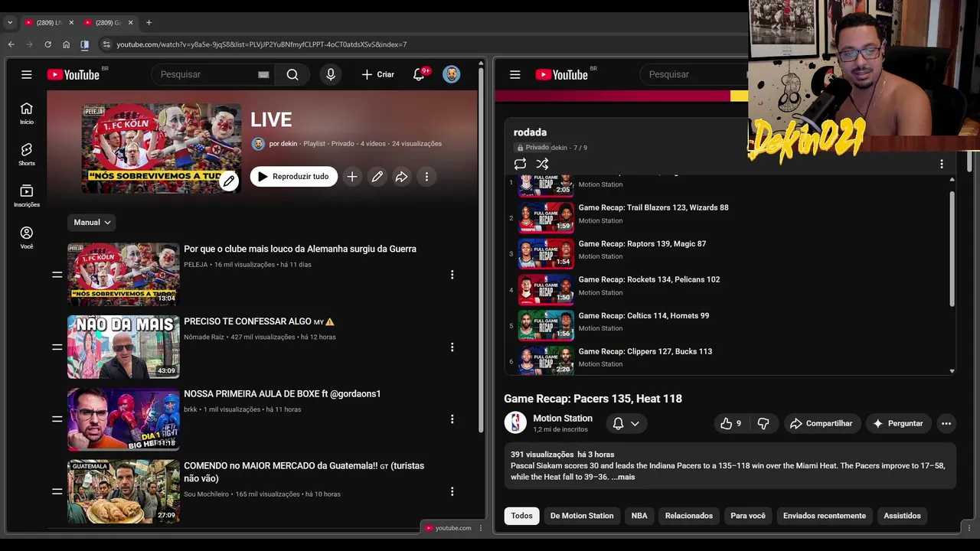Click Criar button
Image resolution: width=980 pixels, height=551 pixels.
click(378, 74)
